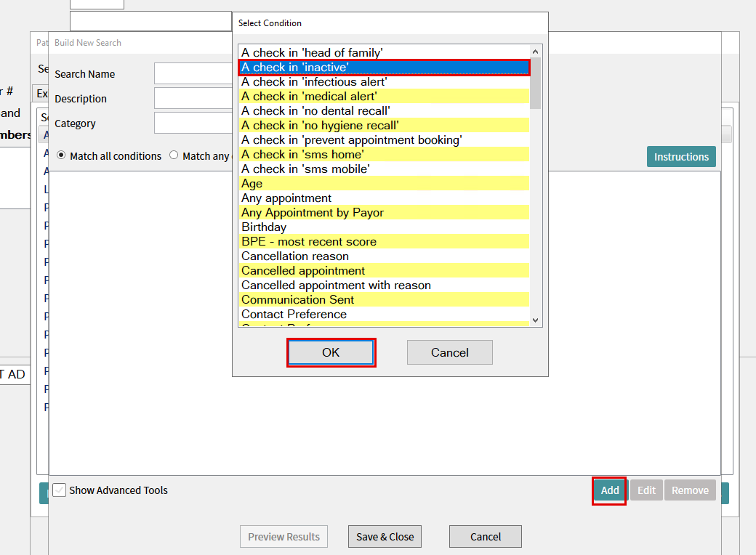Cancel the Build New Search window
This screenshot has height=555, width=756.
coord(486,537)
